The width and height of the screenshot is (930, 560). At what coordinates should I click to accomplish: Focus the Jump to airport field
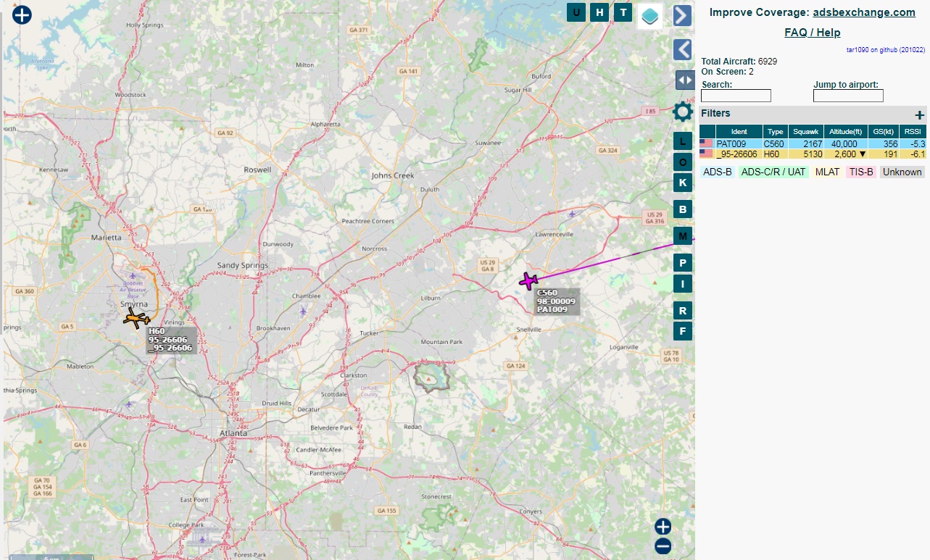[848, 96]
